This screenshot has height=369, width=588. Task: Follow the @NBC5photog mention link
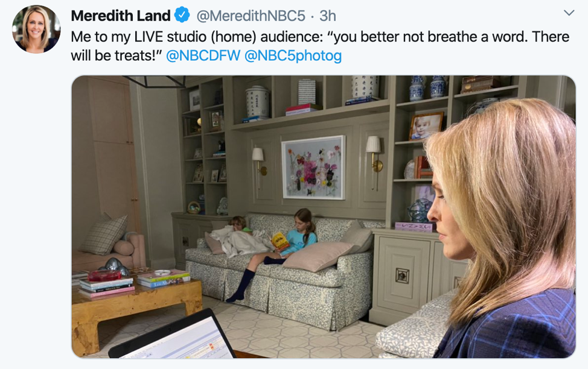pos(293,55)
